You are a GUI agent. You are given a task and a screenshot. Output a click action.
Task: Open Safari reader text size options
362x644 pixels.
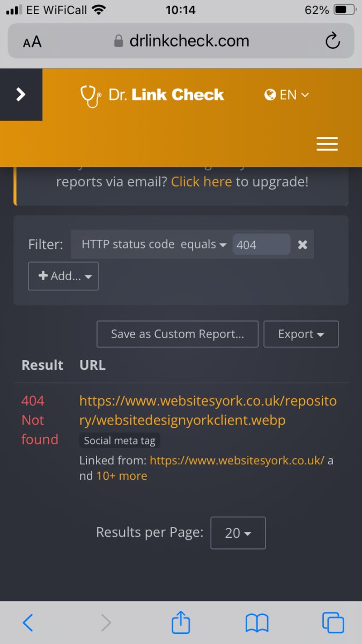32,42
